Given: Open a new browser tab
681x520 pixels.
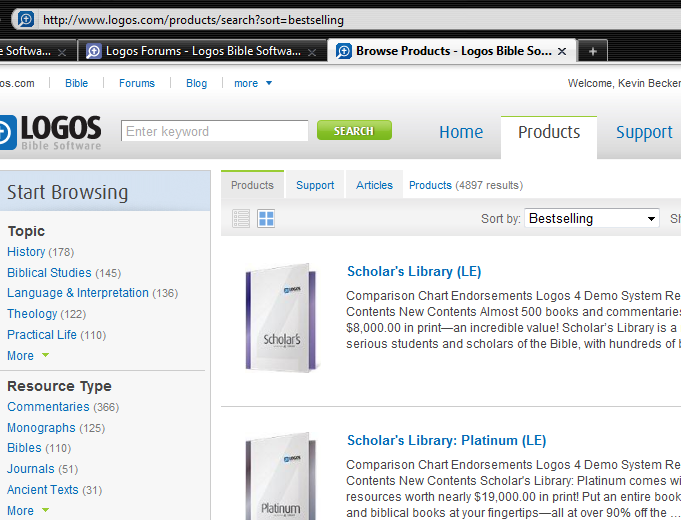Looking at the screenshot, I should tap(593, 51).
